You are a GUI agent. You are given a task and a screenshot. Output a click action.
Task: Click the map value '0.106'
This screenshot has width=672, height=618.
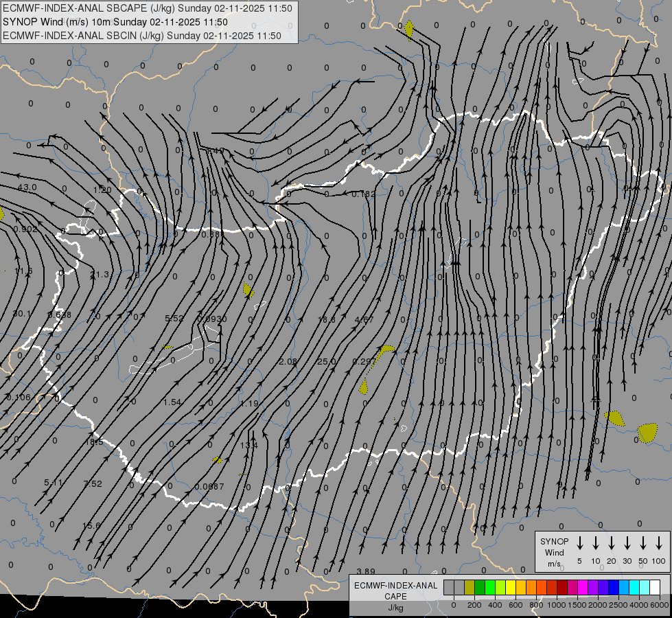19,397
